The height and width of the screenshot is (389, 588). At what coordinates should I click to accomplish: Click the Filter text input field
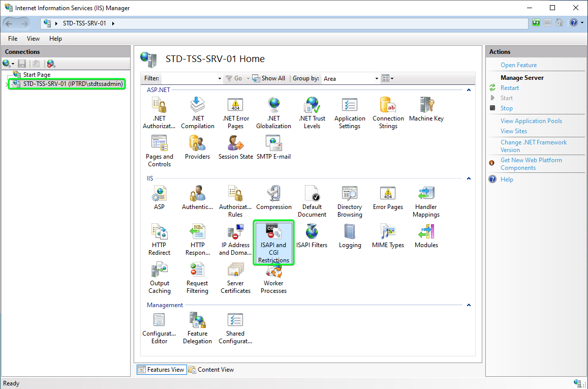tap(189, 78)
